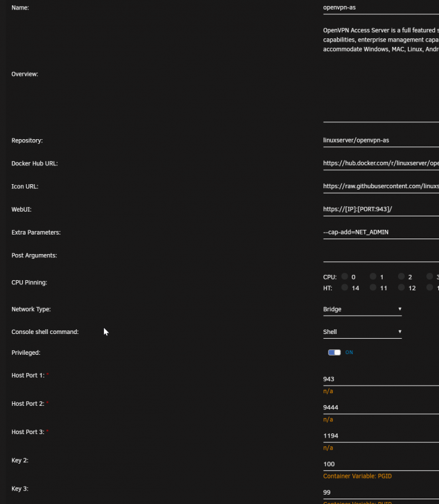The width and height of the screenshot is (439, 504).
Task: Check HT 12 pinning checkbox
Action: point(401,288)
